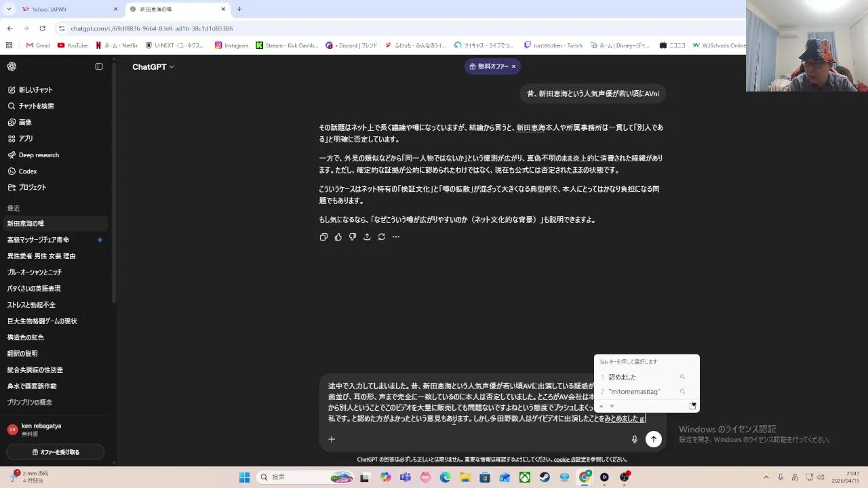Open Codex in the sidebar
Viewport: 868px width, 488px height.
click(x=54, y=171)
